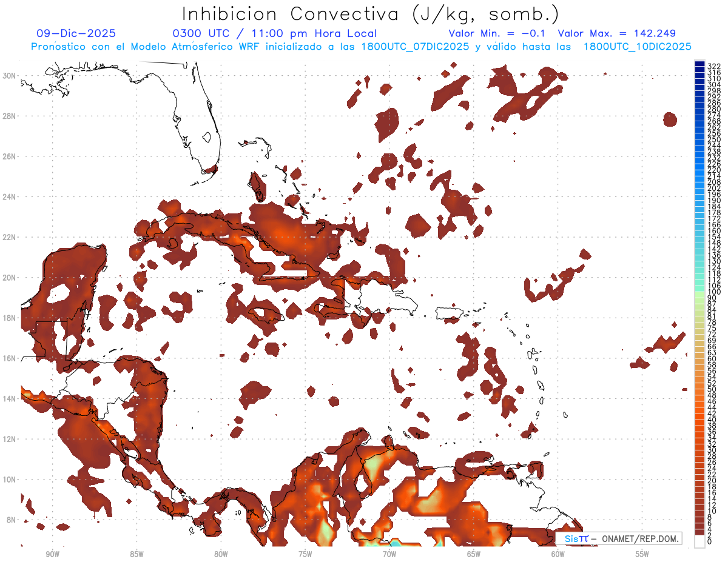Click the '20N' latitude label
Image resolution: width=728 pixels, height=562 pixels.
point(9,278)
